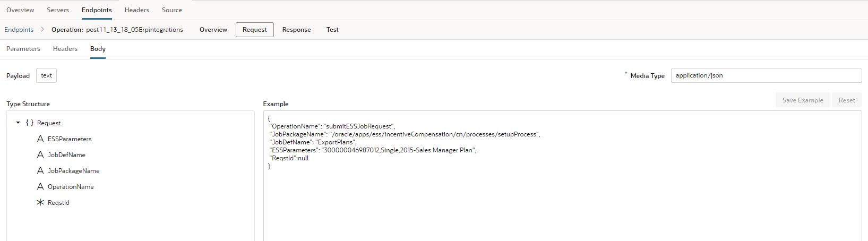868x241 pixels.
Task: Click the asterisk any-type icon beside ReqstId
Action: pos(40,203)
